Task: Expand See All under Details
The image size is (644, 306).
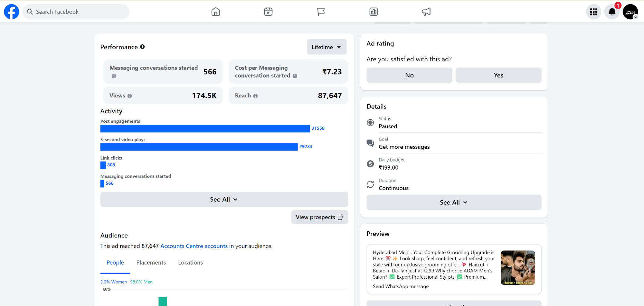Action: (x=454, y=202)
